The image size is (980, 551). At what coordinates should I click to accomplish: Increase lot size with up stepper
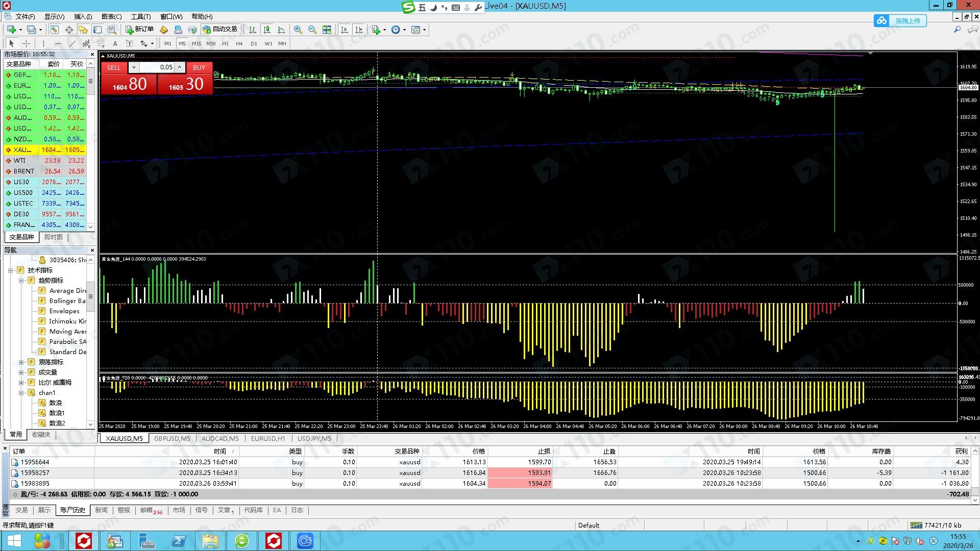[179, 67]
